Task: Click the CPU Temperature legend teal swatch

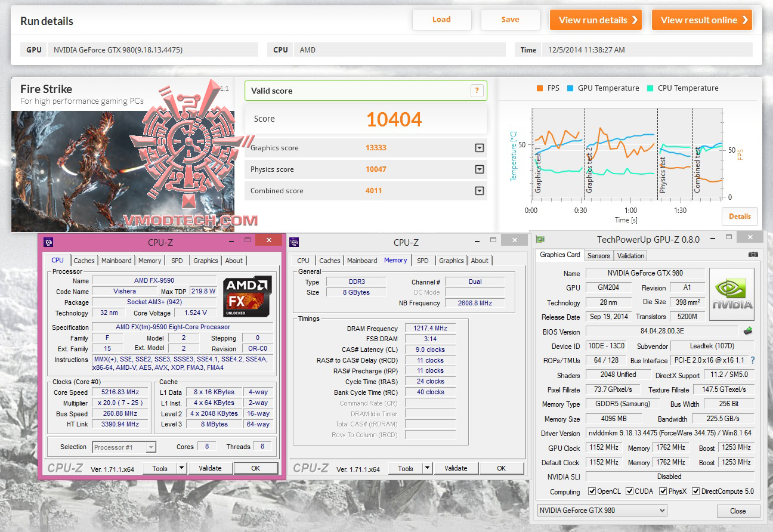Action: click(650, 88)
